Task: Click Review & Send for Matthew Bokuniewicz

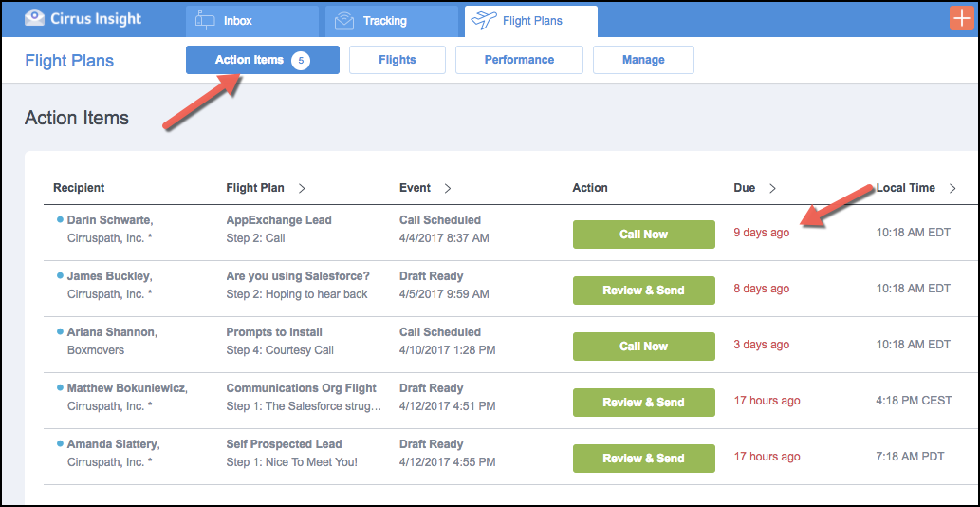Action: (x=644, y=403)
